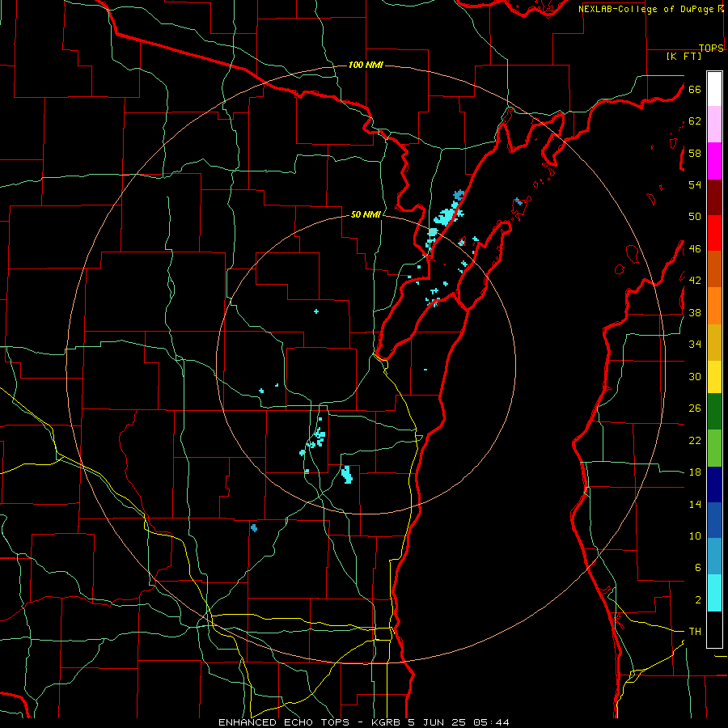The height and width of the screenshot is (728, 728).
Task: Click the 'TOPS' legend title
Action: pos(711,48)
